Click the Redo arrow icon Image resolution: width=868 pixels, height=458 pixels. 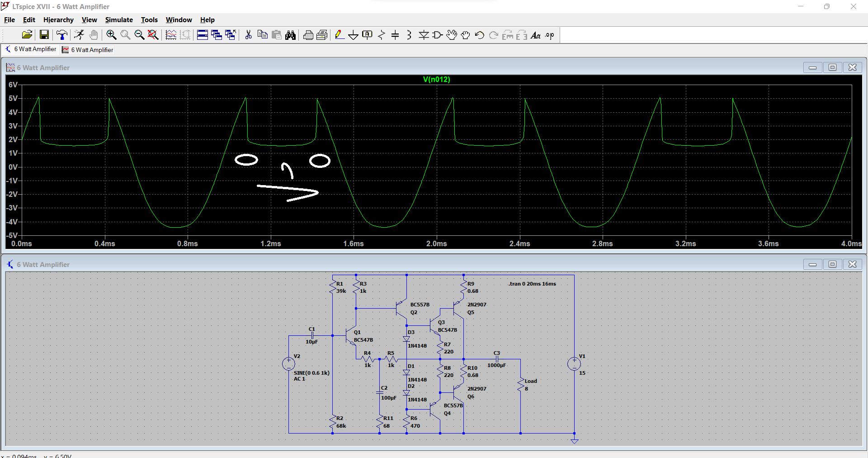point(494,35)
